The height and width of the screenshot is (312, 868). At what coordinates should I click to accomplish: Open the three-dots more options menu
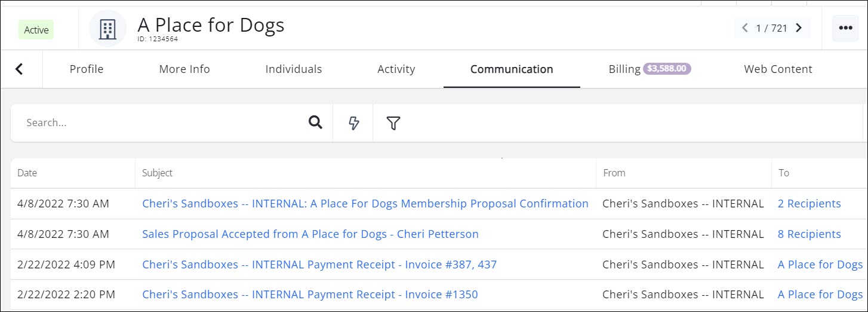click(845, 28)
